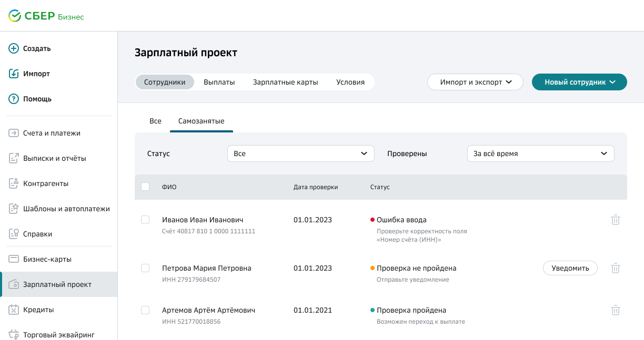Click trash icon for Петрова Мария Петровна
The height and width of the screenshot is (340, 644).
(615, 268)
